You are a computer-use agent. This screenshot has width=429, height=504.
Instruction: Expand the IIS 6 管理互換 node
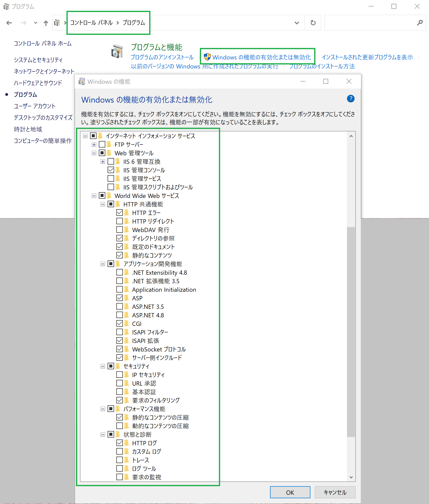(x=102, y=161)
